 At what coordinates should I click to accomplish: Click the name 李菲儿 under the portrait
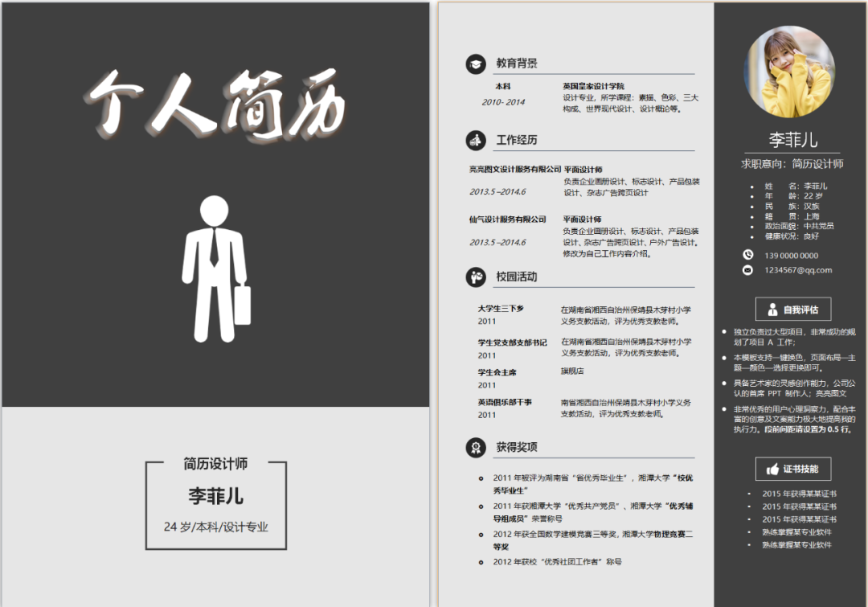(792, 140)
